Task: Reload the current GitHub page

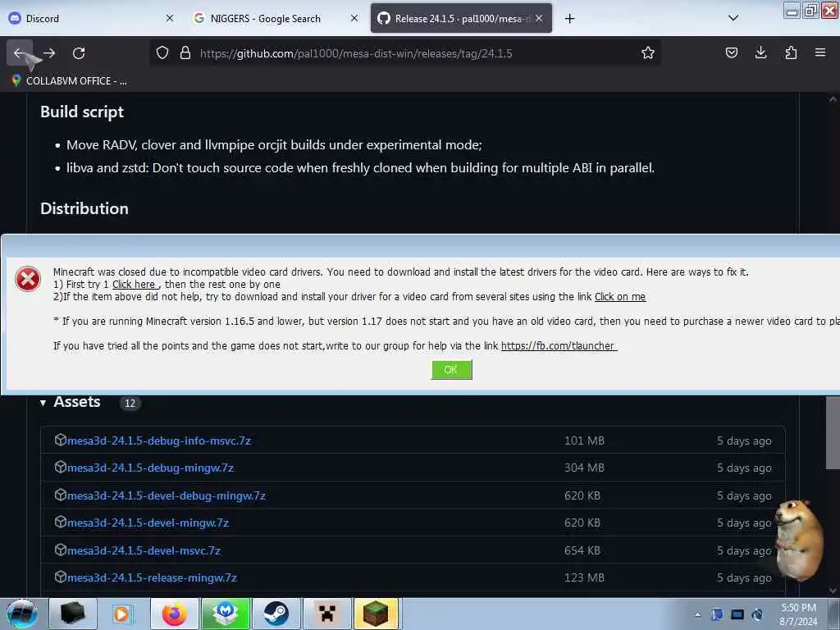Action: tap(79, 53)
